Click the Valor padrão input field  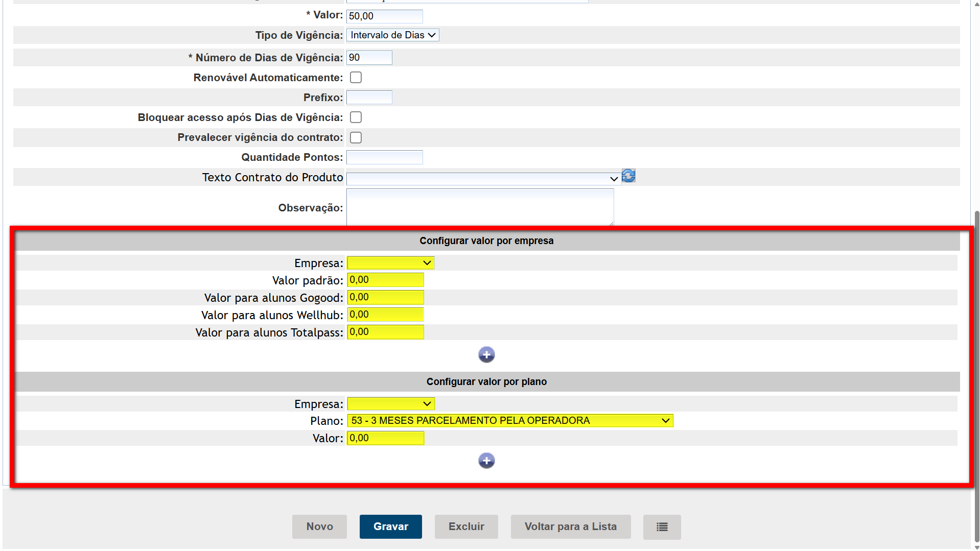pos(385,280)
